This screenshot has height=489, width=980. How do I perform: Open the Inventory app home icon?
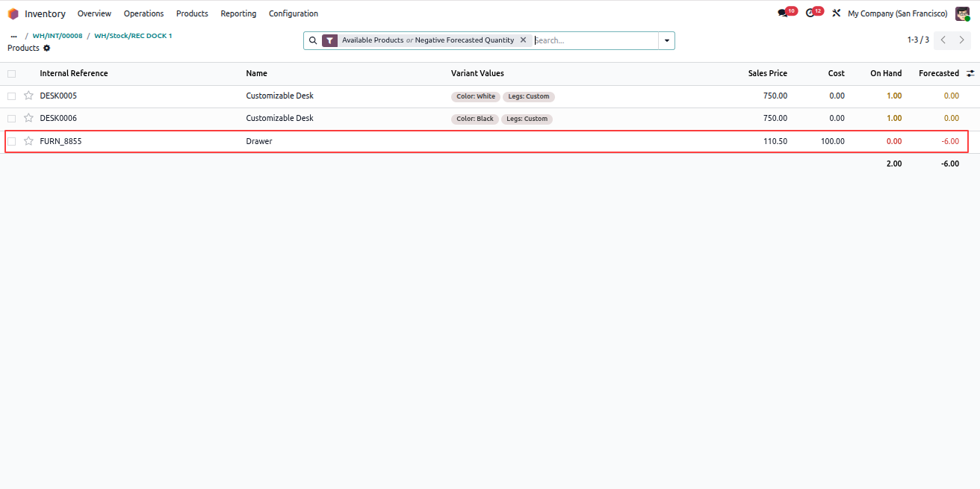pos(13,13)
